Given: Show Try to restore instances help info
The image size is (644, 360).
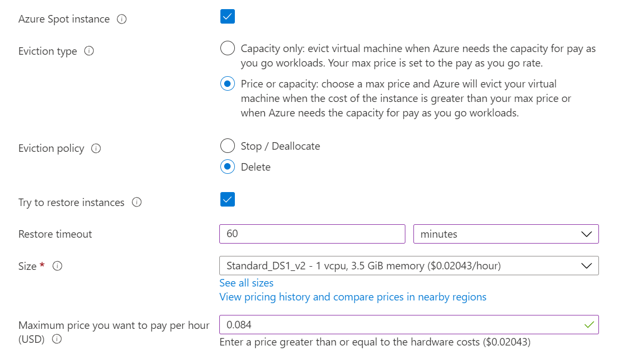Looking at the screenshot, I should click(137, 202).
